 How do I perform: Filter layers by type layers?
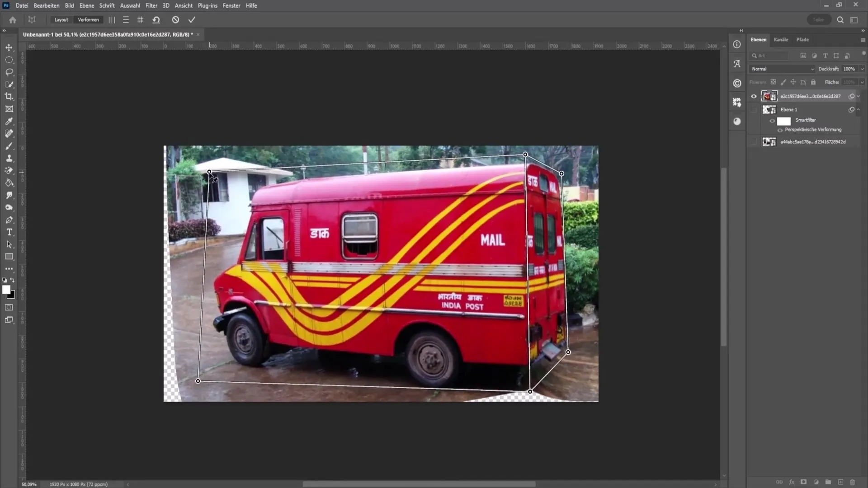point(825,56)
